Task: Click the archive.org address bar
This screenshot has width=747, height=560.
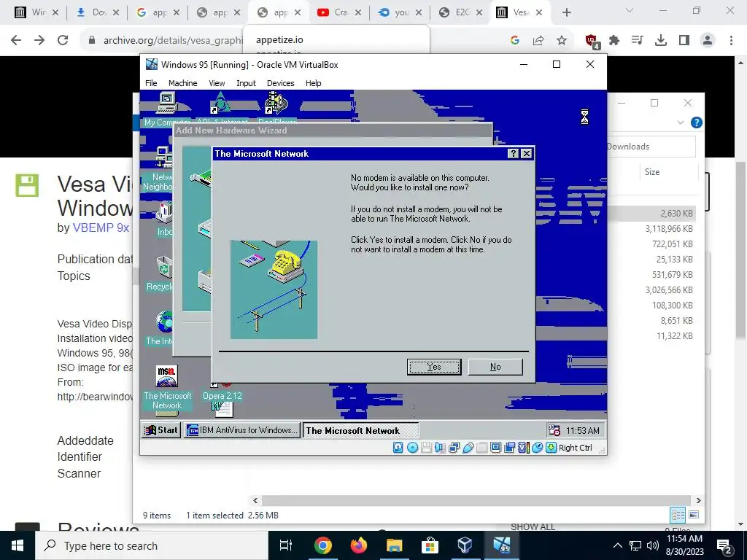Action: [x=172, y=41]
